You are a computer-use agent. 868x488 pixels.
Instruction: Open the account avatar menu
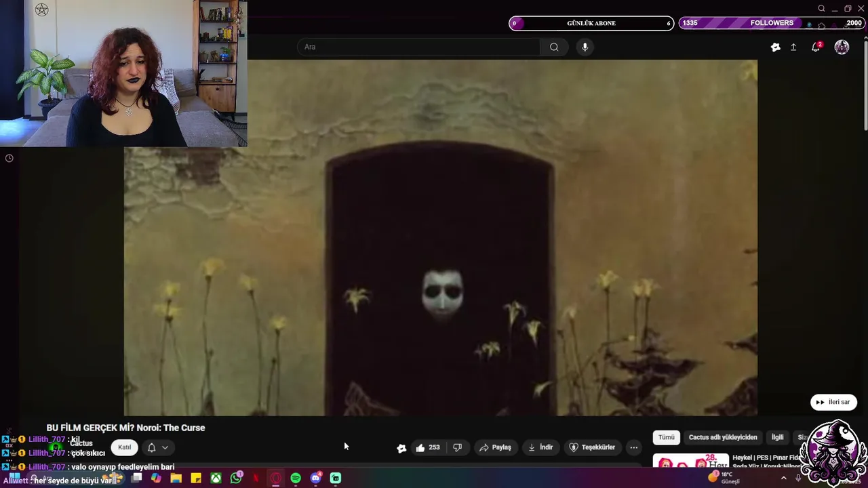842,47
